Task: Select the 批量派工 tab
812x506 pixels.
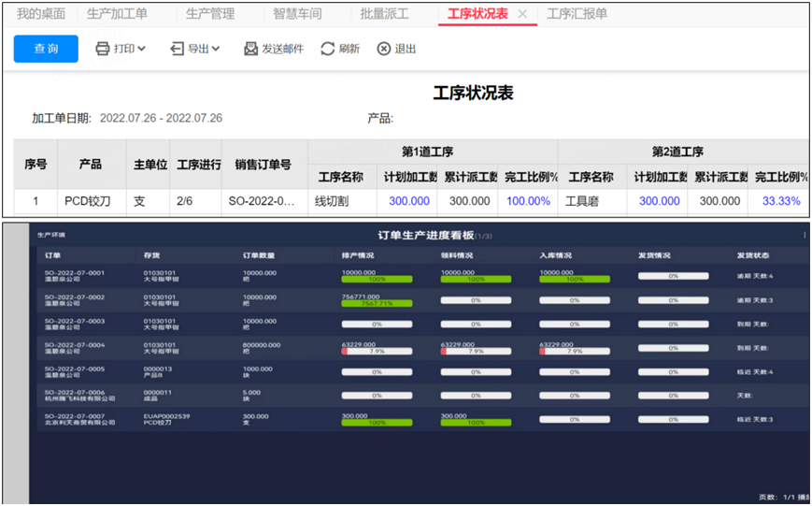Action: point(384,14)
